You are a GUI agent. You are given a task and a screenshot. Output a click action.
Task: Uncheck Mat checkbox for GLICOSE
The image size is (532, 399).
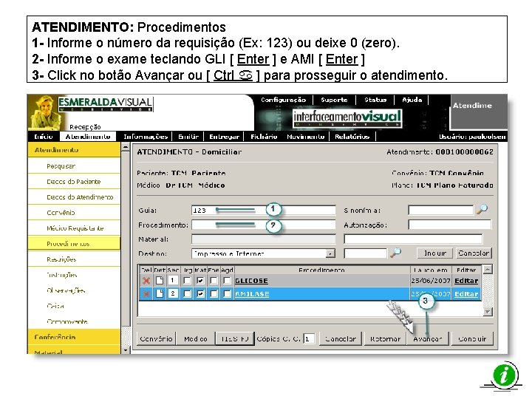coord(200,281)
